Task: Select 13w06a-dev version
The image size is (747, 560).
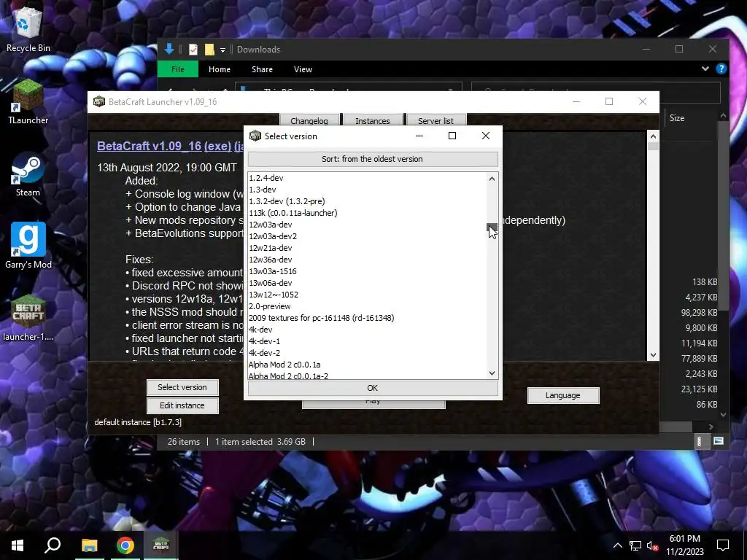Action: 367,283
